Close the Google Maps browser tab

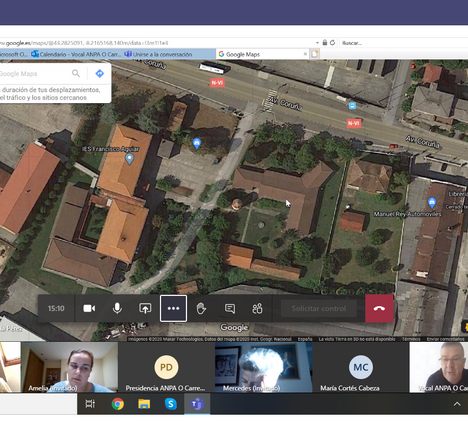(x=305, y=54)
